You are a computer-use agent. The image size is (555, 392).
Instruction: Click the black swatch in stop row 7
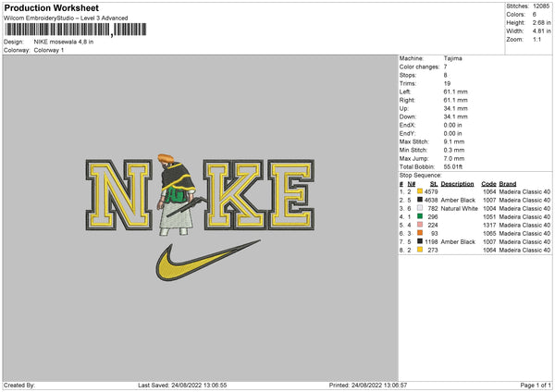pos(420,241)
